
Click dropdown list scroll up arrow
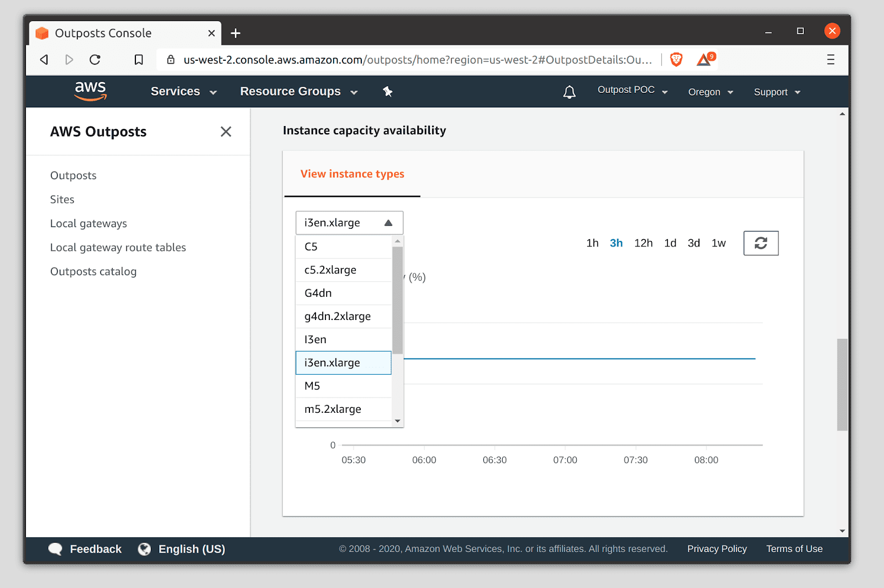(397, 241)
